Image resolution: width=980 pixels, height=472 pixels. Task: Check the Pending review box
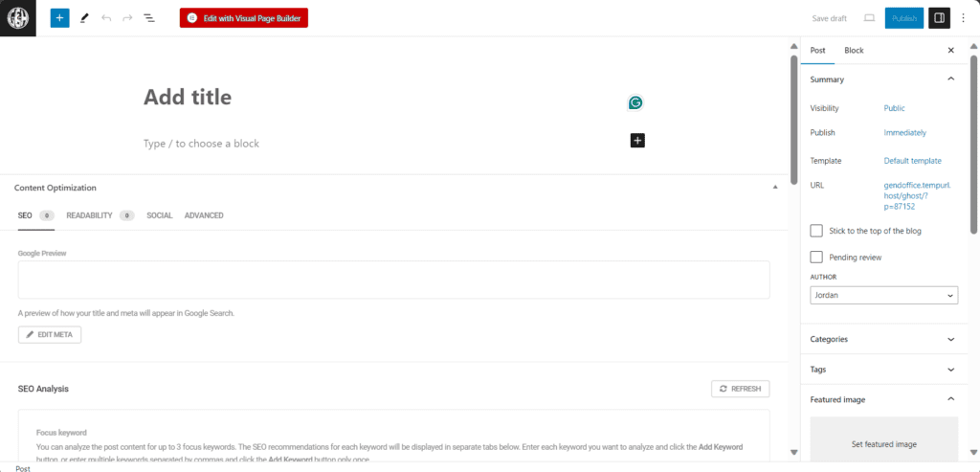[x=816, y=257]
